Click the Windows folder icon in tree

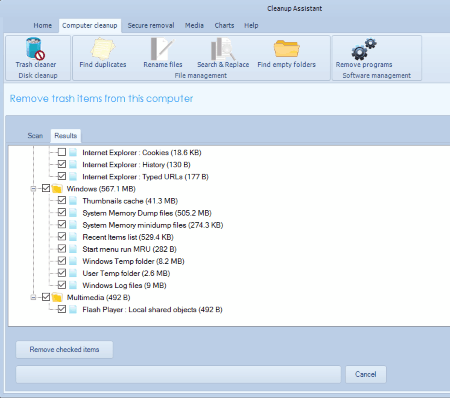coord(57,189)
